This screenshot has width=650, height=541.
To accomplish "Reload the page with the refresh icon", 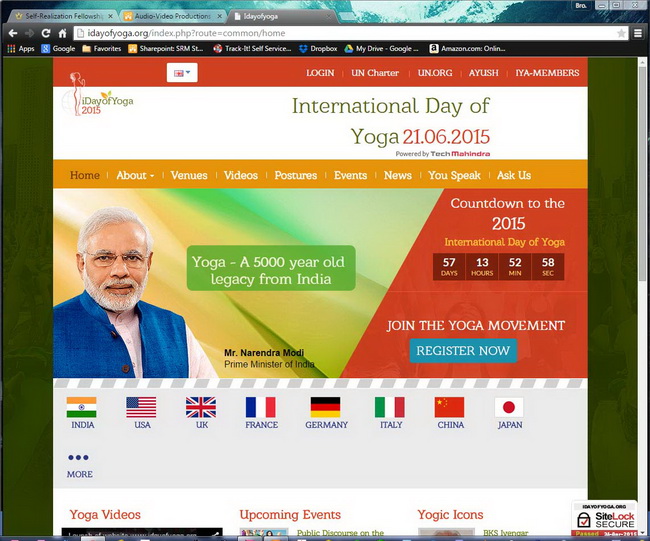I will point(46,33).
